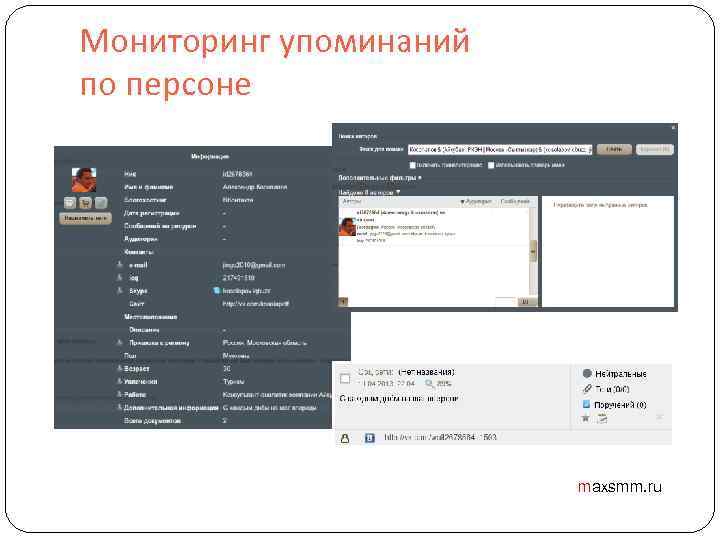720x540 pixels.
Task: Click the person icon beside the region binding row
Action: pyautogui.click(x=120, y=343)
